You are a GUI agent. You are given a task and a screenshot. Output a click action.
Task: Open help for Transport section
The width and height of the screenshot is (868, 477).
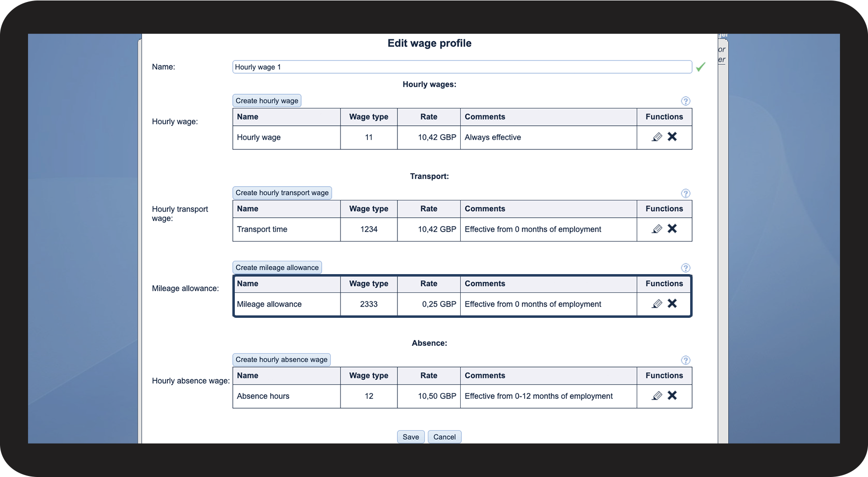pos(686,194)
